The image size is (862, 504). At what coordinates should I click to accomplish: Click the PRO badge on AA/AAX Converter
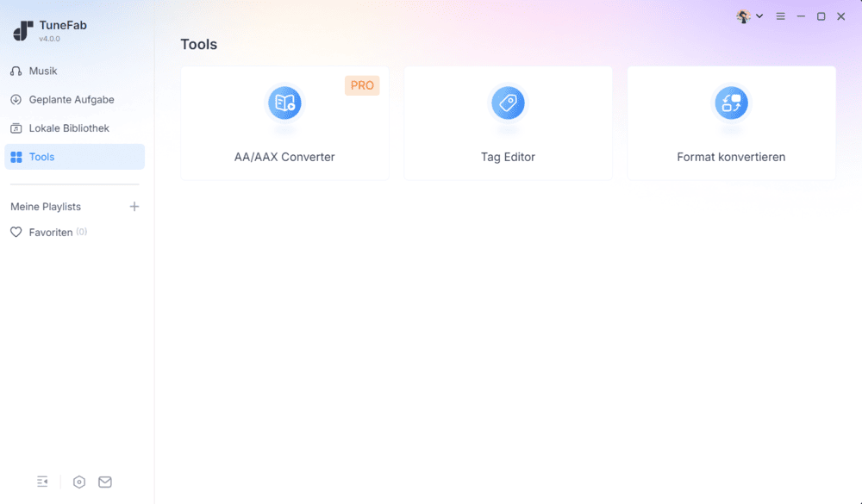362,85
